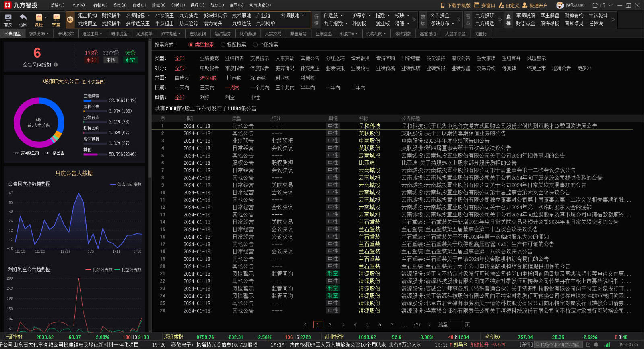Click the 公告掘金 button in 数据 group
The width and height of the screenshot is (644, 349).
pyautogui.click(x=440, y=15)
